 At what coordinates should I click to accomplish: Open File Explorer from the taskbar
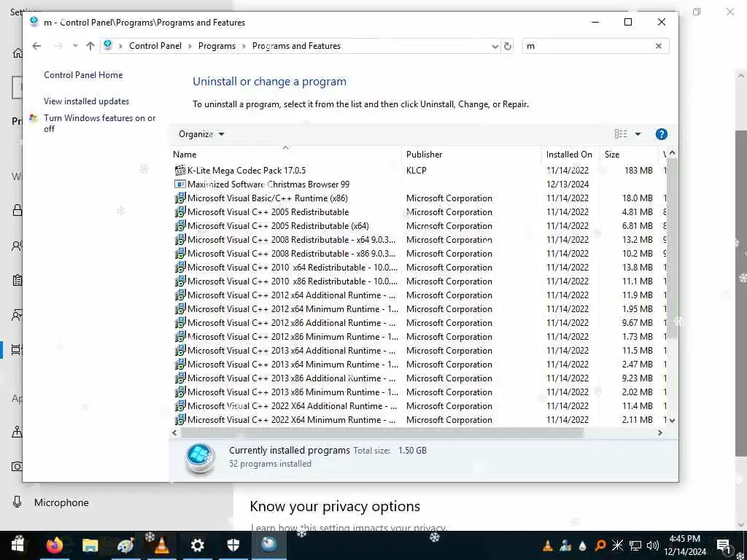pos(90,545)
